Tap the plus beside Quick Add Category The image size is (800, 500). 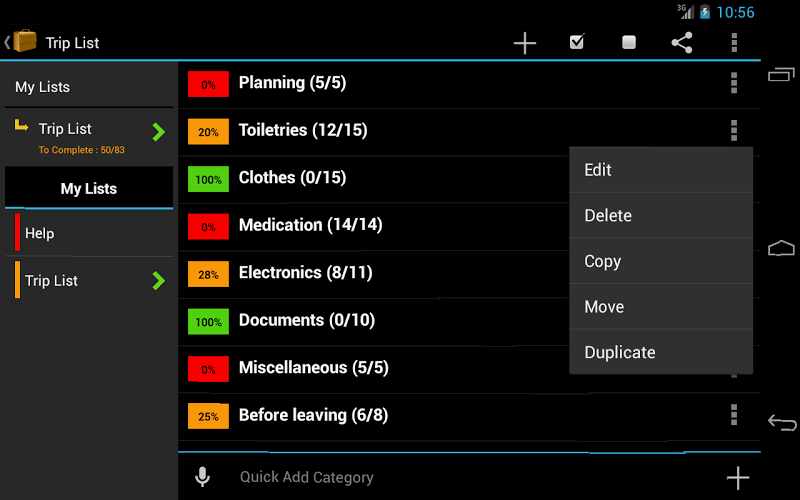click(738, 478)
